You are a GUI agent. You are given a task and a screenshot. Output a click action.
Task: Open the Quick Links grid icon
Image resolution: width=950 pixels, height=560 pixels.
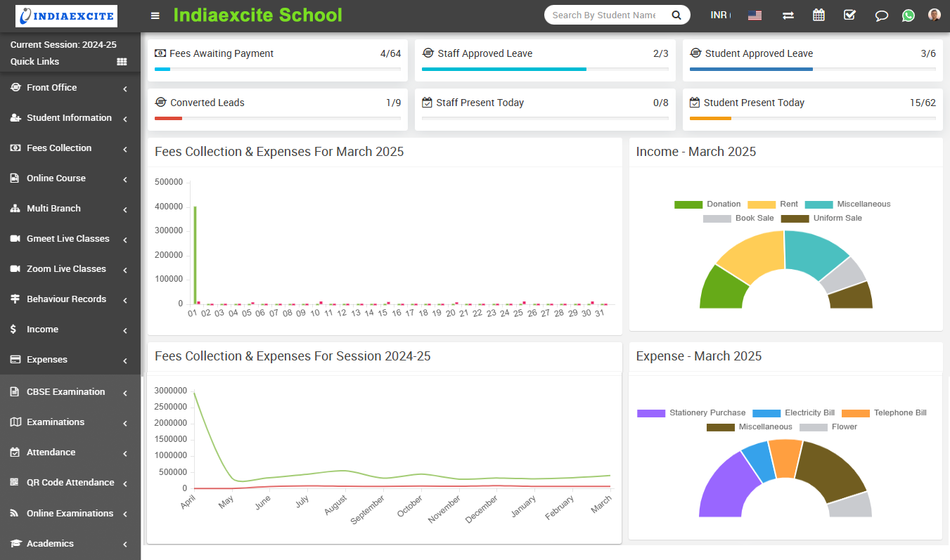click(x=122, y=62)
